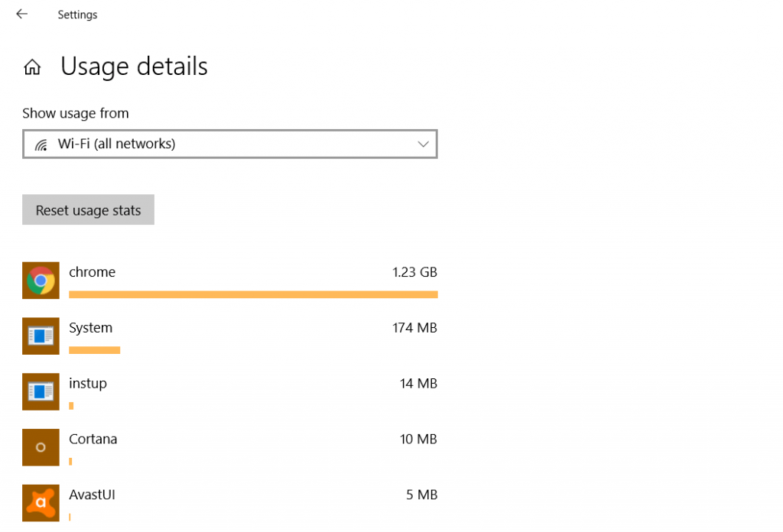
Task: Click chrome's orange usage bar
Action: click(253, 294)
